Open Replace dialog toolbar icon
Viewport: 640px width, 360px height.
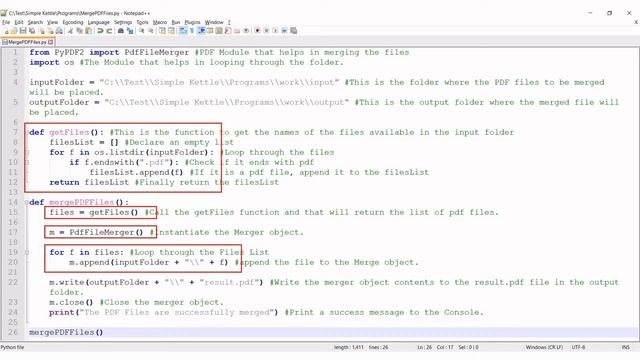coord(130,31)
